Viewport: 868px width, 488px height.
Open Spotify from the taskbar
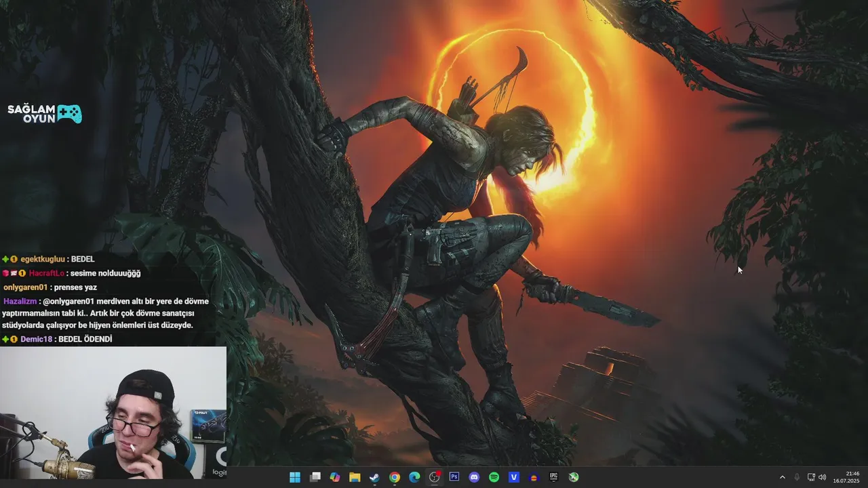point(494,477)
